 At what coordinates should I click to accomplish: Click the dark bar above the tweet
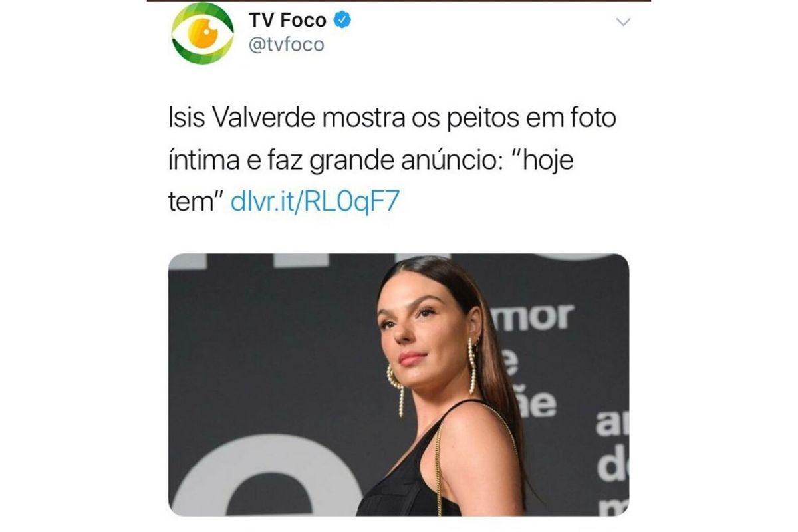398,1
